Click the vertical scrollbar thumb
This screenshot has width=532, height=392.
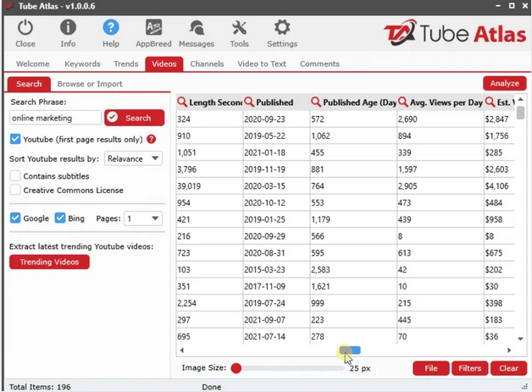point(520,113)
